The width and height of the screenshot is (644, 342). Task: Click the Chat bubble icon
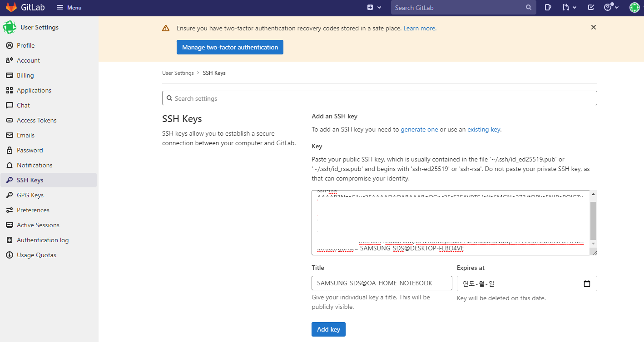click(x=9, y=105)
